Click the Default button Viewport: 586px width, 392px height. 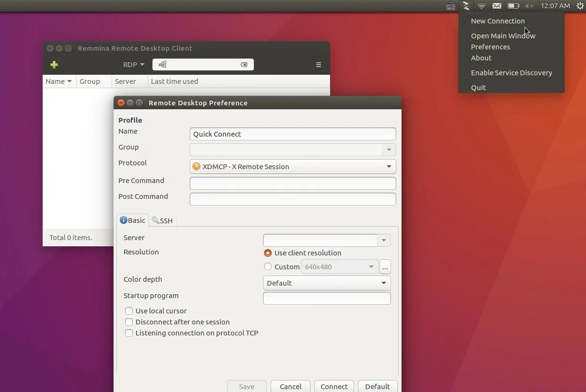[x=378, y=386]
